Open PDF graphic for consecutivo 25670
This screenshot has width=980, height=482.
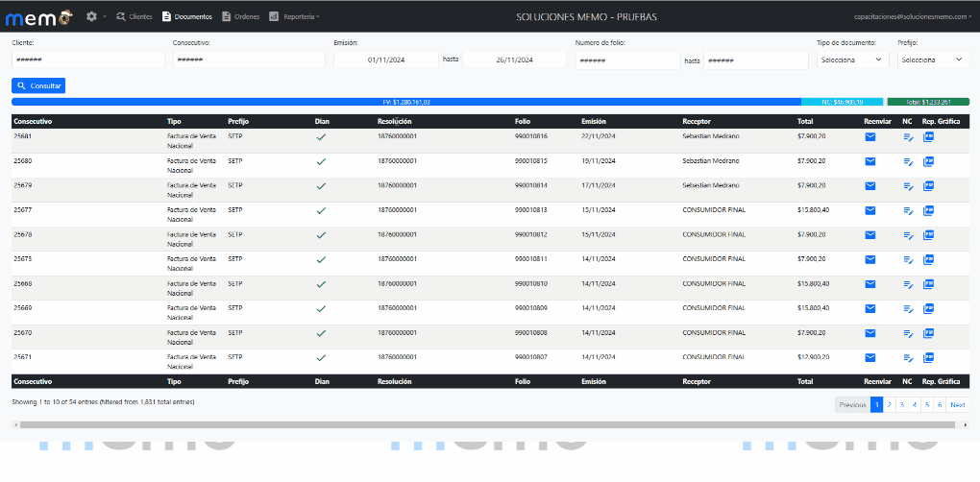tap(928, 333)
